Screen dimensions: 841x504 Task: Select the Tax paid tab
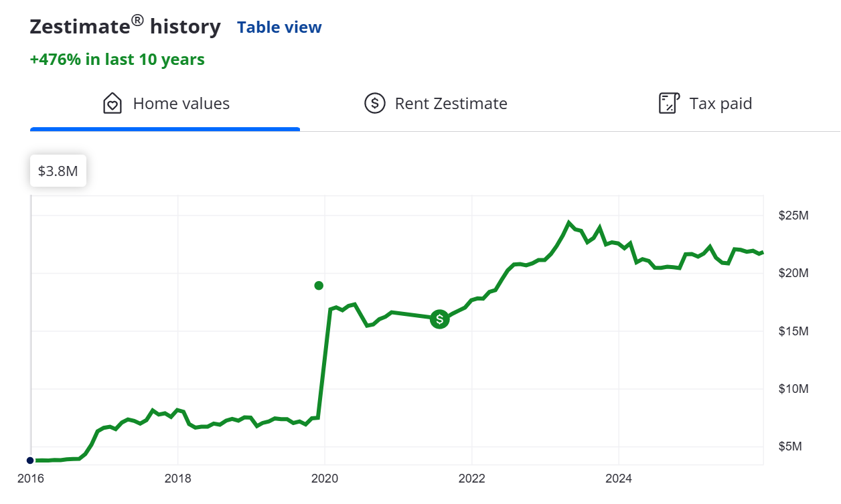point(706,104)
